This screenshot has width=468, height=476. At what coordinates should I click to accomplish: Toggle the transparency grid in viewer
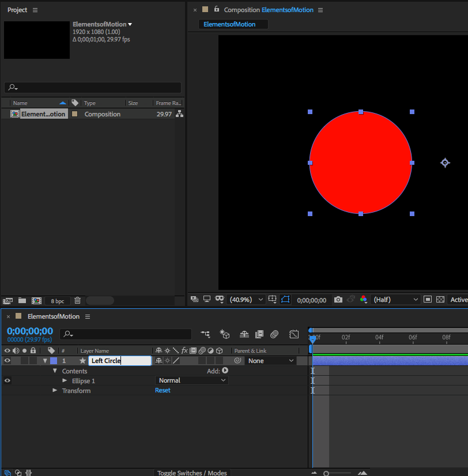click(x=440, y=300)
